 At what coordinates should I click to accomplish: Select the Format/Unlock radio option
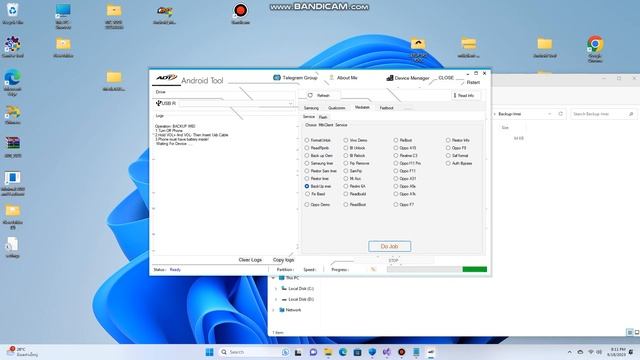click(x=307, y=140)
